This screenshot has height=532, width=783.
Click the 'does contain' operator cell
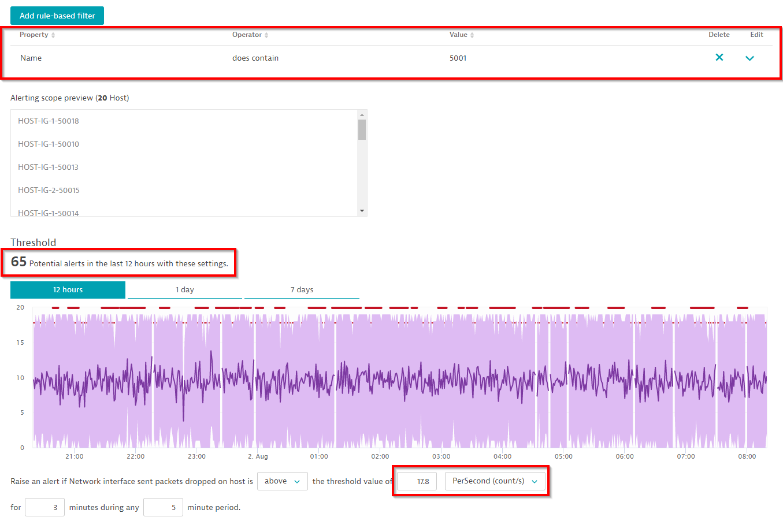(x=255, y=58)
